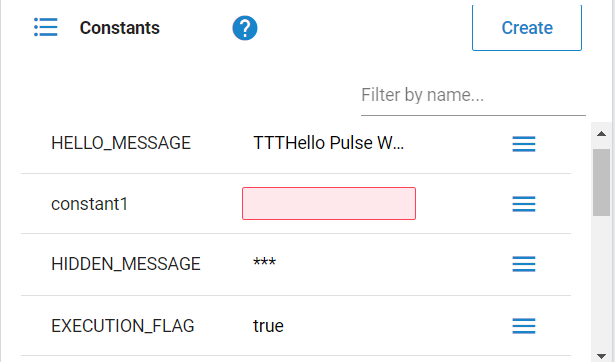Viewport: 615px width, 362px height.
Task: Click the vertical scrollbar thumb
Action: pos(601,182)
